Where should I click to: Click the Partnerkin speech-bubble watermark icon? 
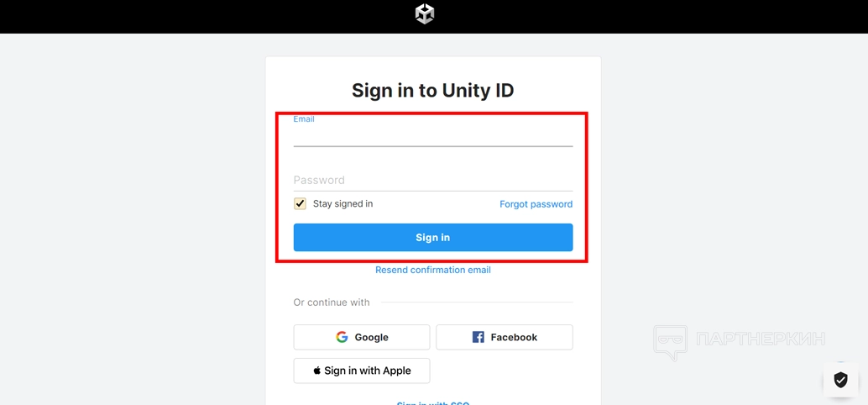coord(670,342)
